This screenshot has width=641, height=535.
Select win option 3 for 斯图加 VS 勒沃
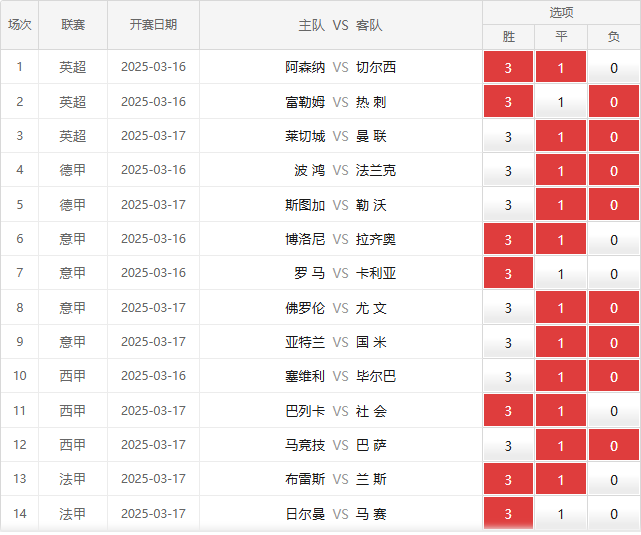click(x=508, y=204)
